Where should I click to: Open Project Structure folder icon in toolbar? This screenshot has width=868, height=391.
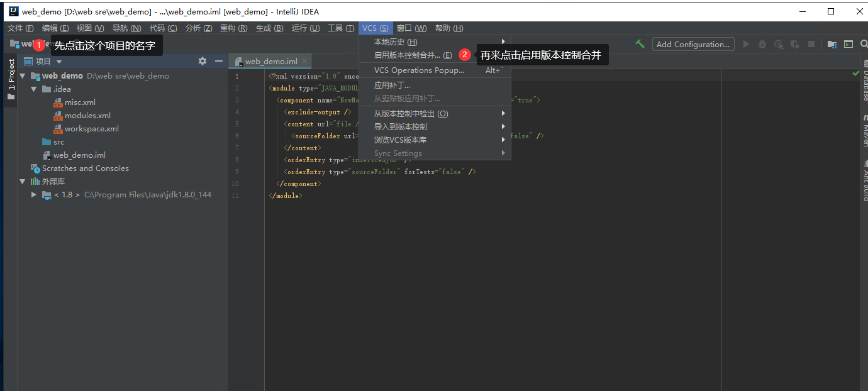(832, 44)
